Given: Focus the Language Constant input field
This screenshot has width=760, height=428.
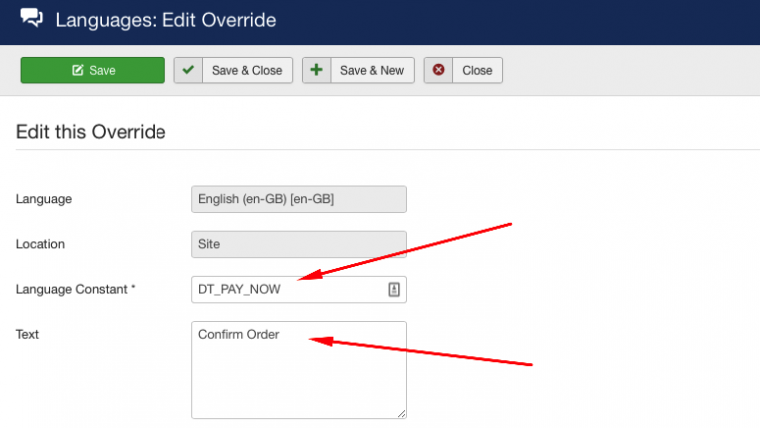Looking at the screenshot, I should tap(299, 289).
